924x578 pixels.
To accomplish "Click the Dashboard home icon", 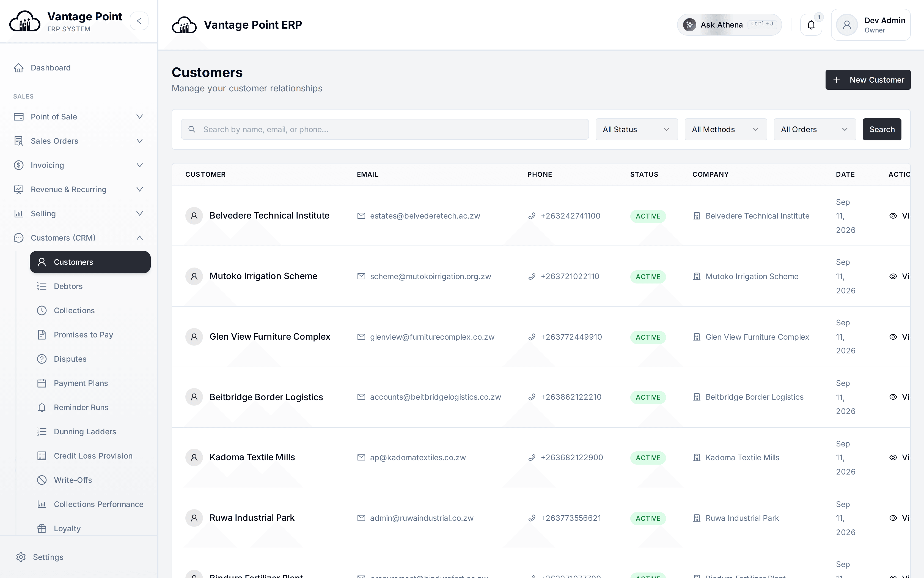I will (19, 68).
